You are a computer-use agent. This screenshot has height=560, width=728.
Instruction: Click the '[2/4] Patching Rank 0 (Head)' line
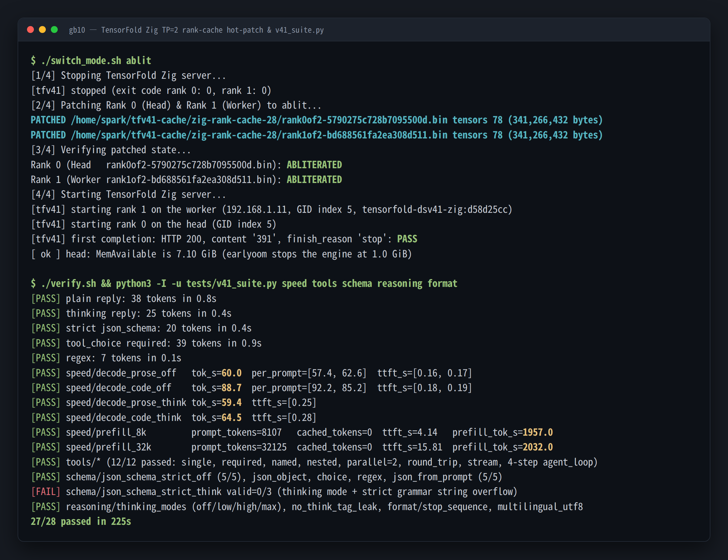pos(176,105)
